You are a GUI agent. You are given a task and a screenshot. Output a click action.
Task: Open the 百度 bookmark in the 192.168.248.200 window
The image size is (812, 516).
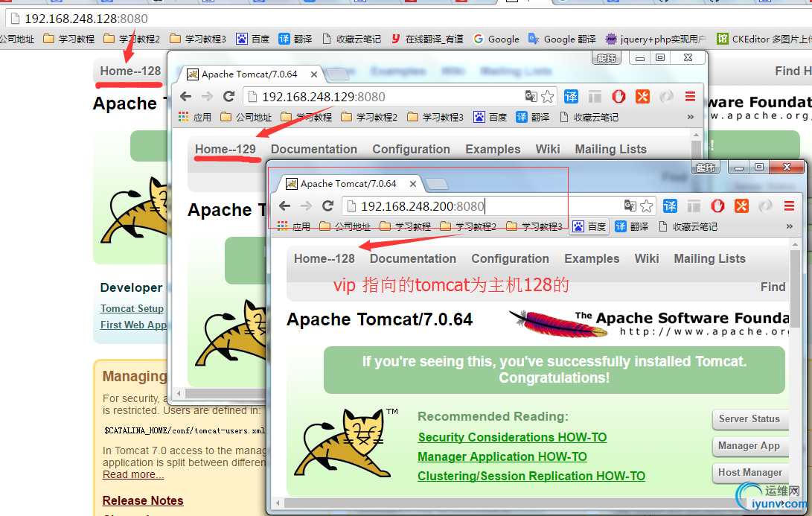[589, 226]
